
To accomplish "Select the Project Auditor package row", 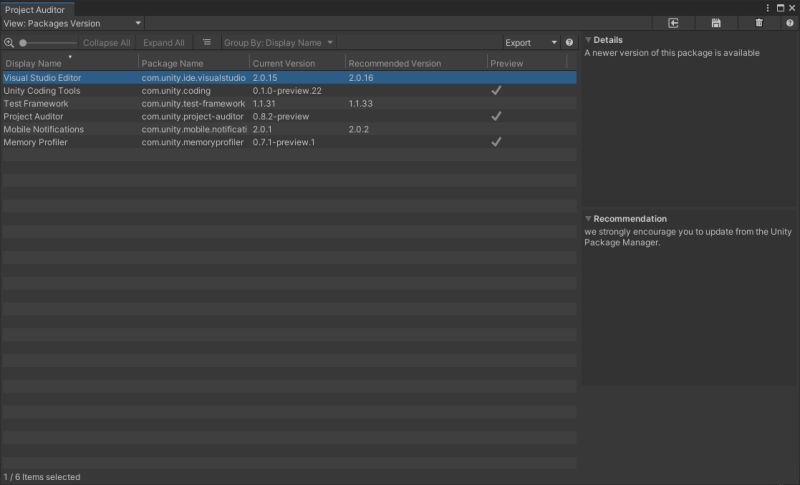I will pyautogui.click(x=289, y=116).
